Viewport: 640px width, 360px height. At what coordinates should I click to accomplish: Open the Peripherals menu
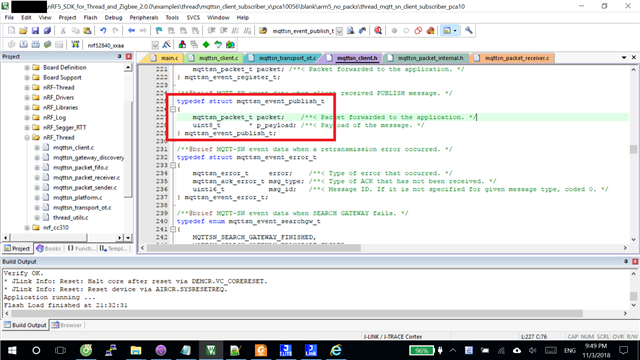[x=144, y=18]
